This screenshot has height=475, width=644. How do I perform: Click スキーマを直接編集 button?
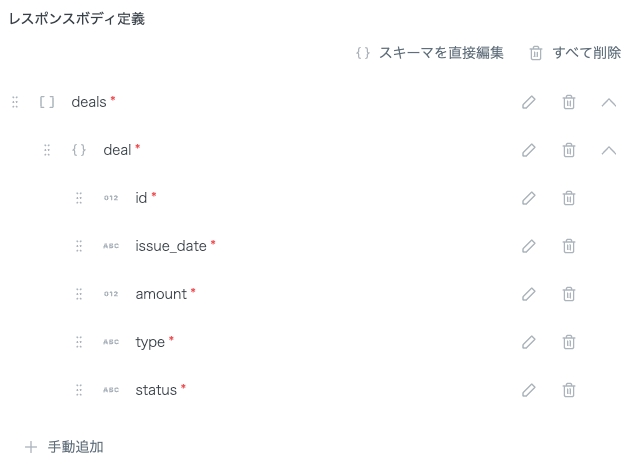pos(430,52)
